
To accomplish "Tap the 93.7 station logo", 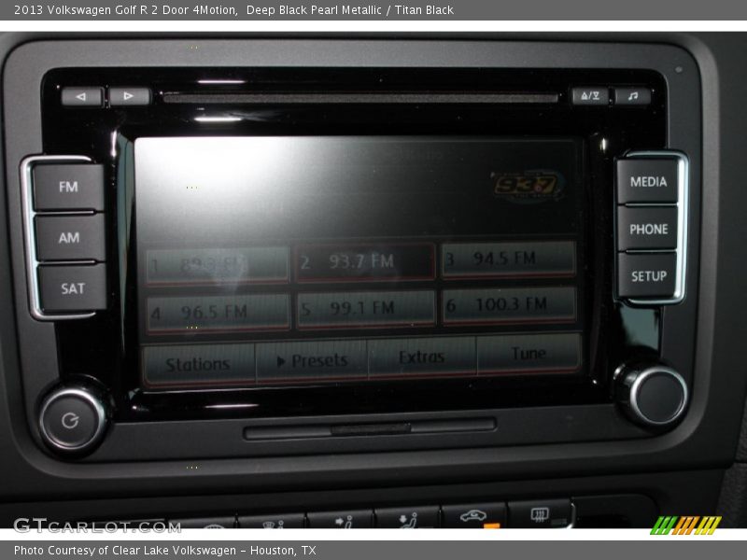I will point(527,185).
